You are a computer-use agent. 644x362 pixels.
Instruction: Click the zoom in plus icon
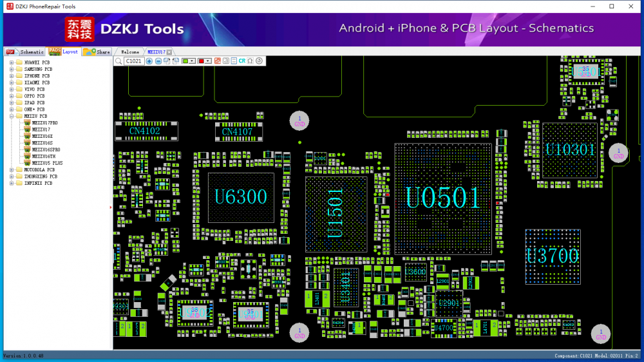click(x=149, y=61)
